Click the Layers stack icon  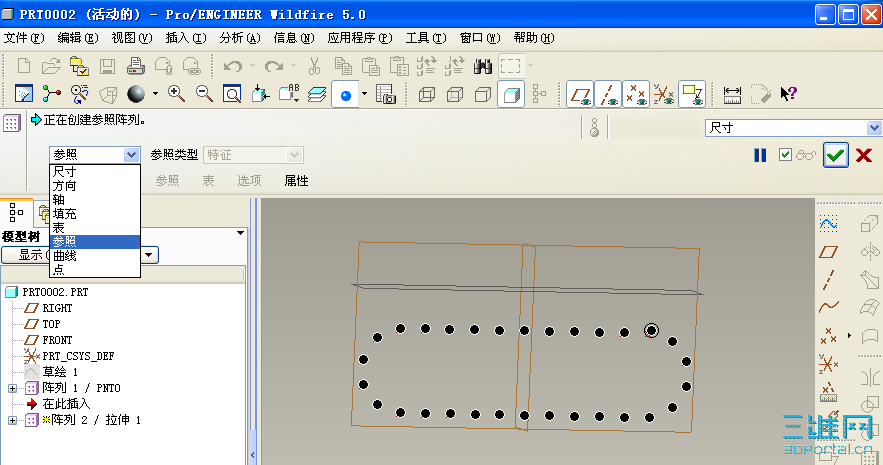tap(317, 94)
